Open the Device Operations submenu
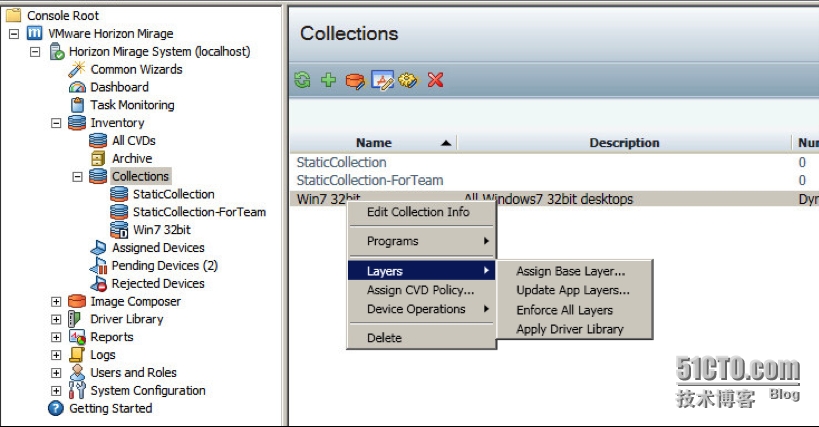 [x=421, y=309]
